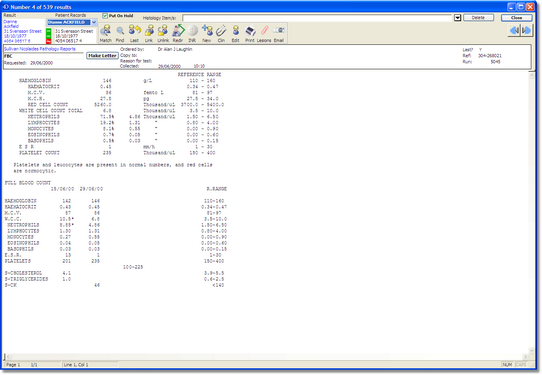This screenshot has height=375, width=542.
Task: Add a New patient icon
Action: coord(207,34)
